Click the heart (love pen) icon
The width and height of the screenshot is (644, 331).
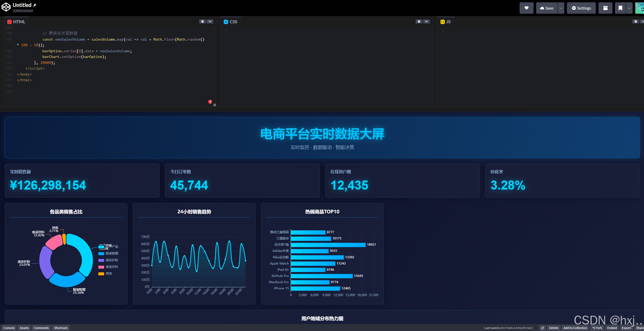[x=526, y=8]
